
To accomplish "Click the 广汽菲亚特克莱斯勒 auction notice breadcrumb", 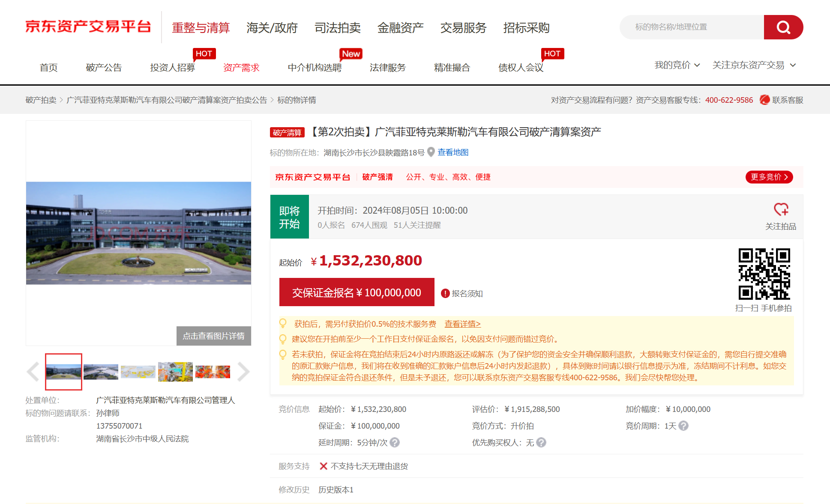I will pyautogui.click(x=167, y=100).
